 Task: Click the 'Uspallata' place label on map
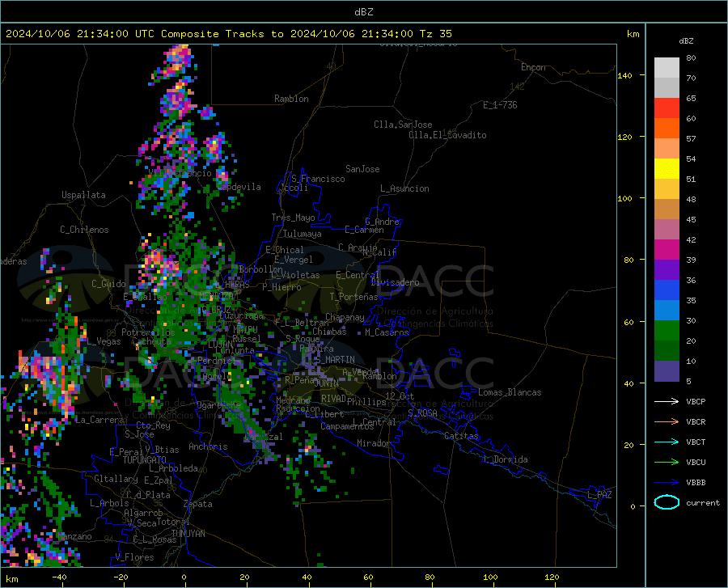tap(83, 195)
